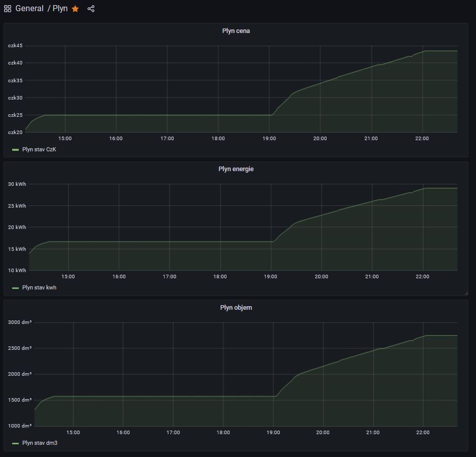Viewport: 476px width, 457px height.
Task: Click the 3000 dm³ y-axis label
Action: click(20, 322)
